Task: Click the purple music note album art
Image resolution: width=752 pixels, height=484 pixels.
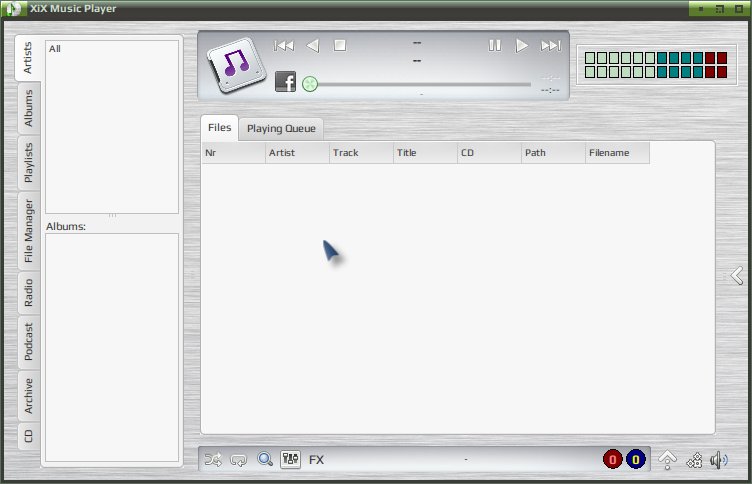Action: click(x=236, y=64)
